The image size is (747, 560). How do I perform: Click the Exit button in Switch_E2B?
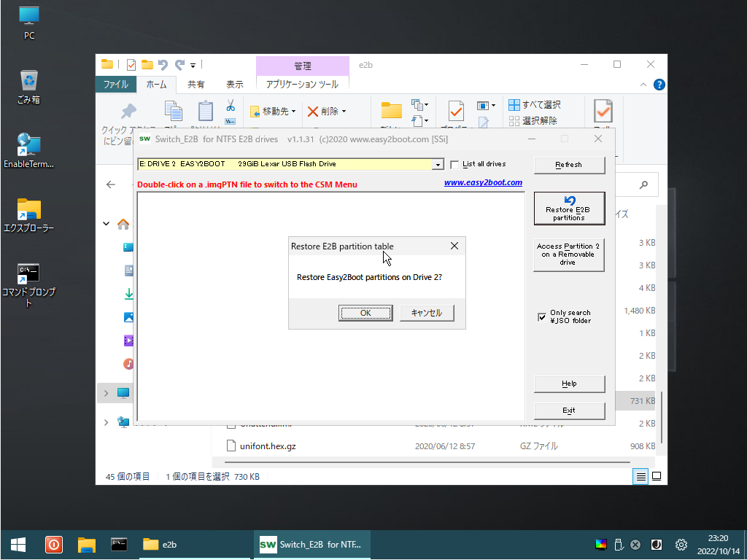[569, 411]
